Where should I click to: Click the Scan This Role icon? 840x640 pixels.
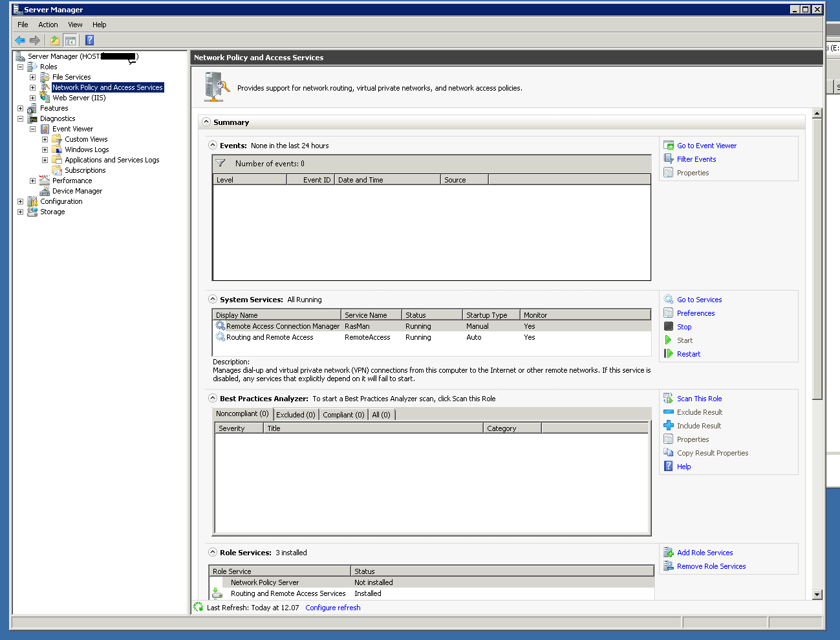click(x=669, y=399)
